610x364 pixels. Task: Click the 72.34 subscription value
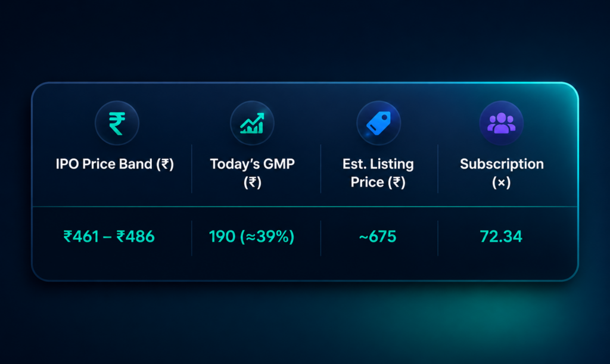point(501,237)
